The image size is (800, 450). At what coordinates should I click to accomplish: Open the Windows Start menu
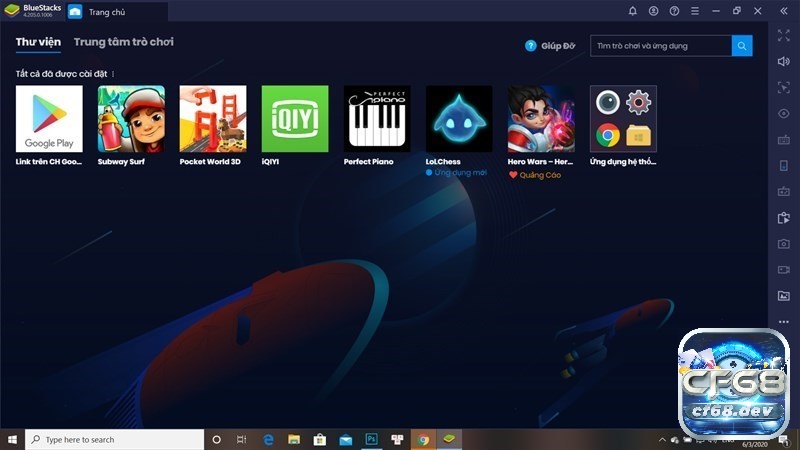click(12, 439)
